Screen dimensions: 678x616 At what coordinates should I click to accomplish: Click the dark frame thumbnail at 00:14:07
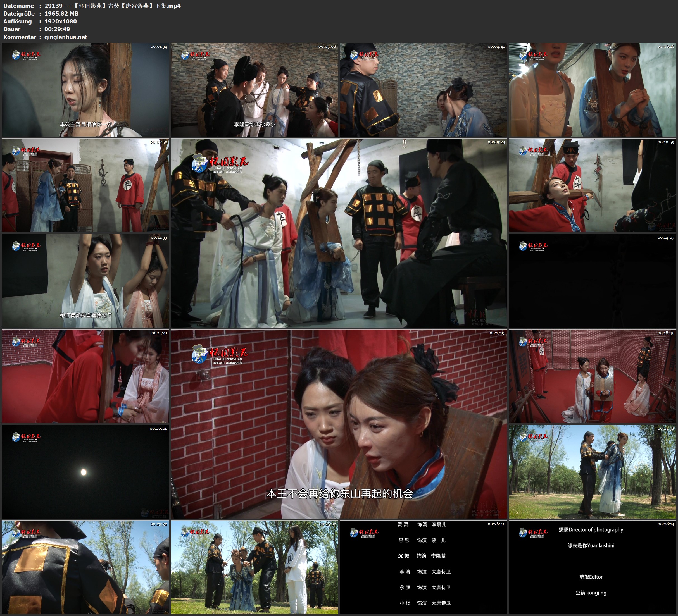point(592,280)
